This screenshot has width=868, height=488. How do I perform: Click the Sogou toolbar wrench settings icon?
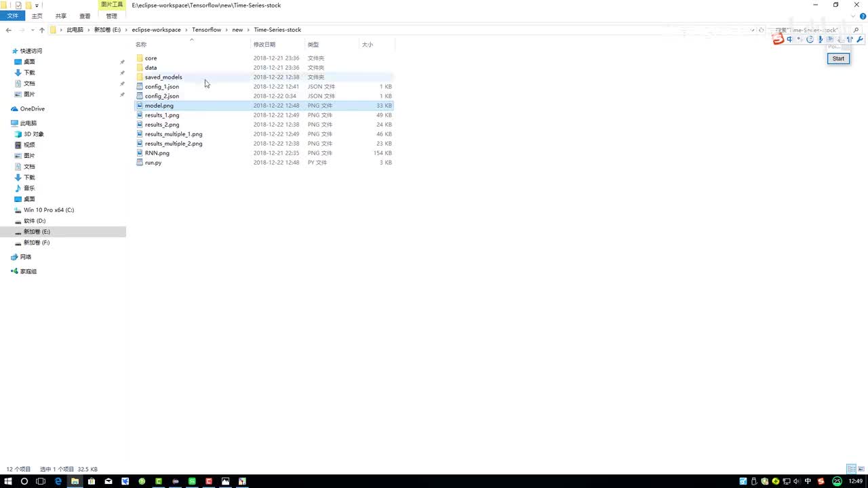coord(860,39)
